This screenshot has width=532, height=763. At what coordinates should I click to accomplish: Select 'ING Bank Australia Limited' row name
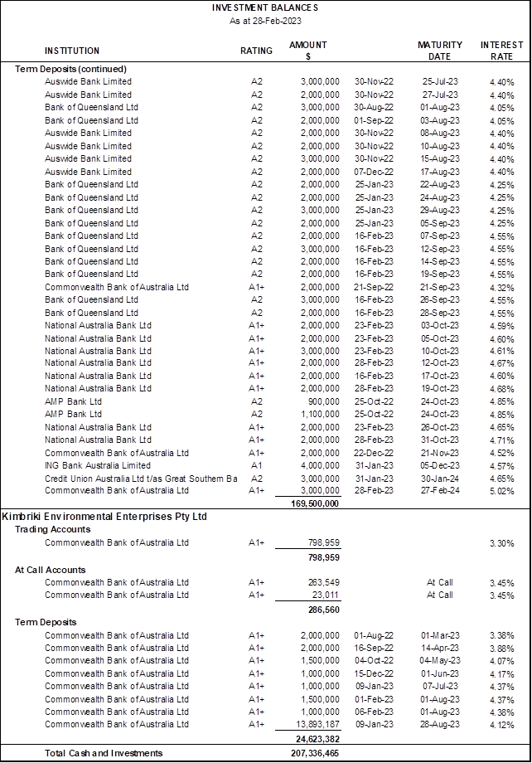click(x=98, y=466)
